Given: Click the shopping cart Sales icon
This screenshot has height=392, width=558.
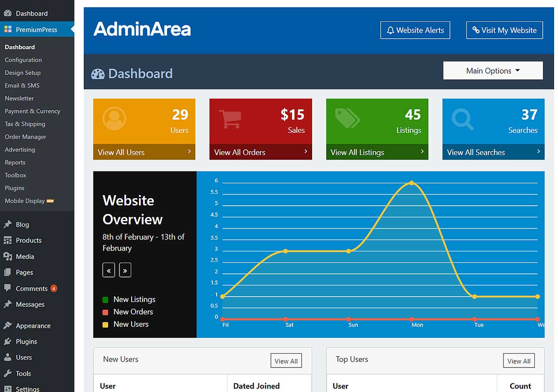Looking at the screenshot, I should [x=230, y=118].
